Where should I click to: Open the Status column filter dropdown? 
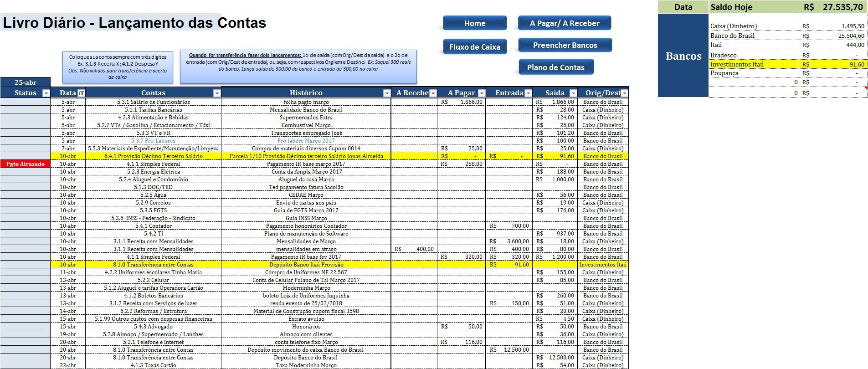tap(46, 93)
